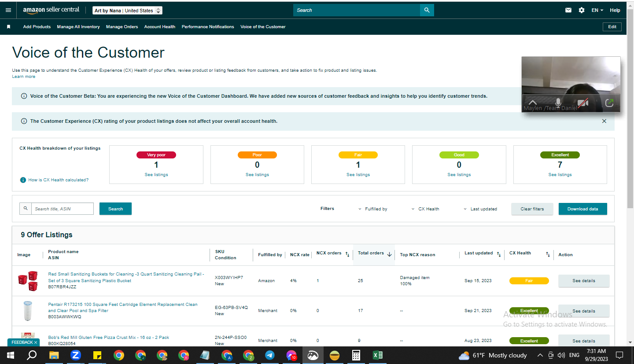Click the teal Search button for listings
The height and width of the screenshot is (364, 634).
[x=115, y=209]
